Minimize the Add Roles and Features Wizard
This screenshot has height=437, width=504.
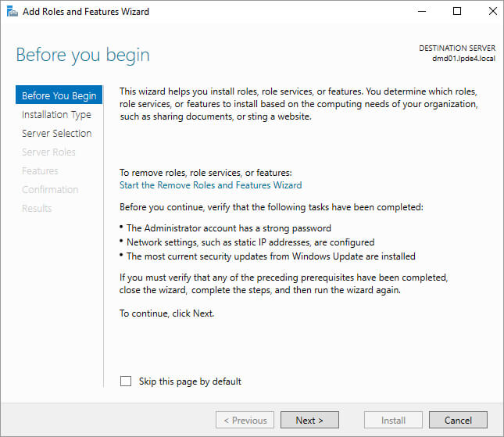(x=421, y=12)
